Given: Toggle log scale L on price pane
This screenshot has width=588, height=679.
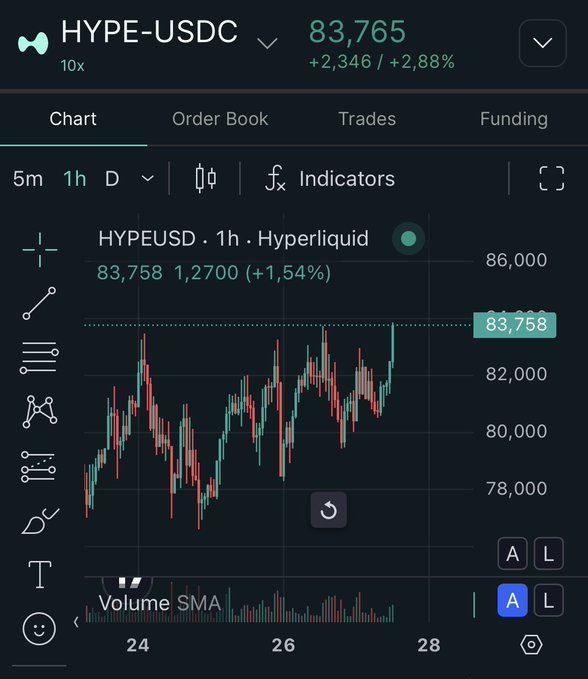Looking at the screenshot, I should 549,553.
